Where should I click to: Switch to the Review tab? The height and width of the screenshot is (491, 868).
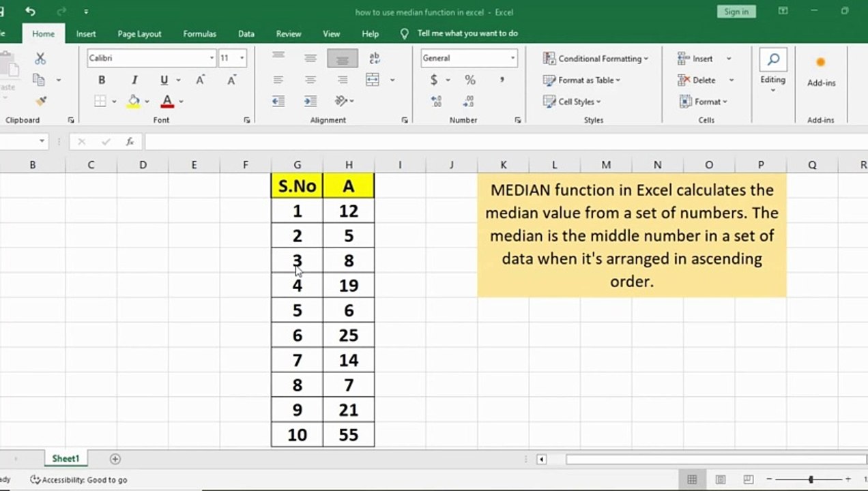click(x=289, y=33)
